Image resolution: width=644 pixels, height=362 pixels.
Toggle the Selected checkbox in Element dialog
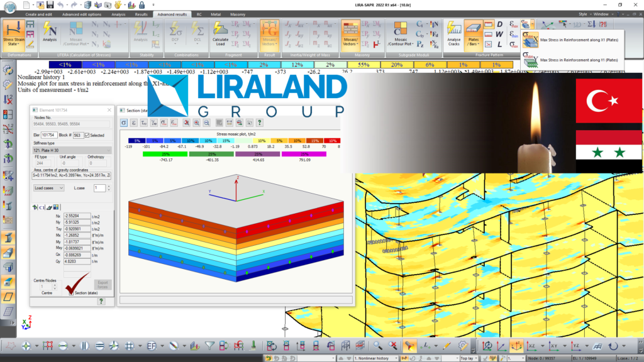tap(87, 135)
